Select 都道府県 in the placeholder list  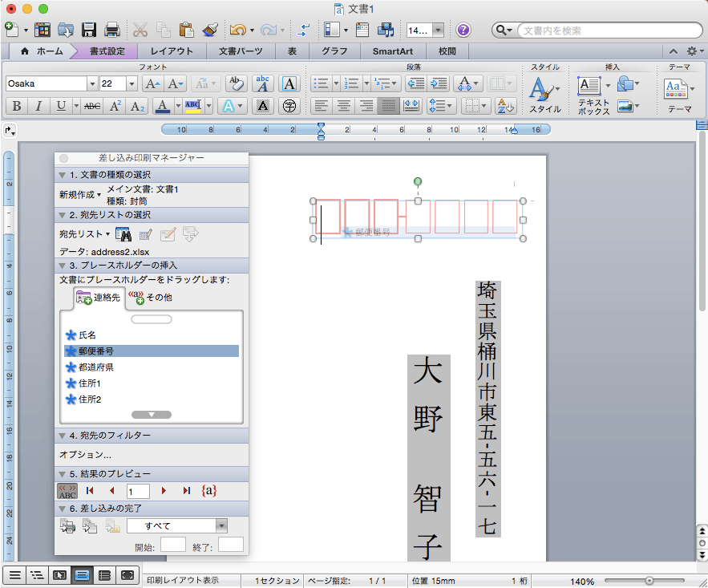(95, 367)
